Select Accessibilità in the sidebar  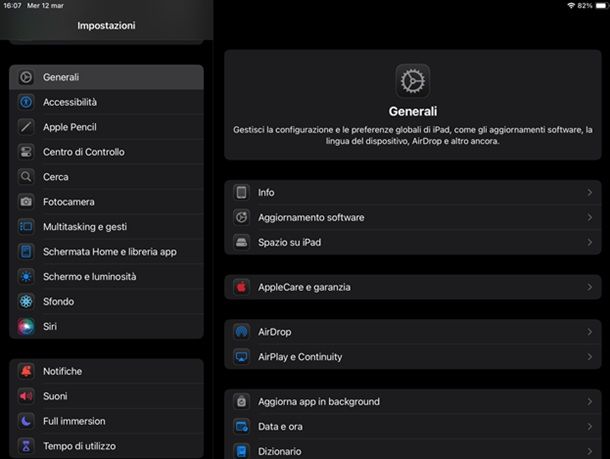[x=70, y=102]
